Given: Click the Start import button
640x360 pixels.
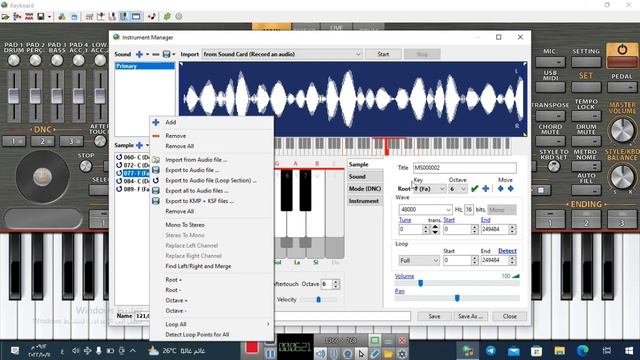Looking at the screenshot, I should (x=383, y=54).
